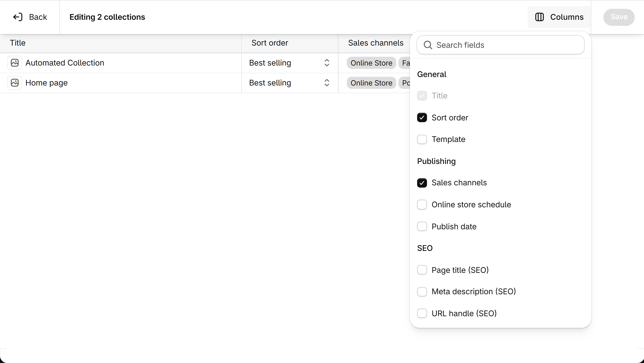Uncheck the Sort order checkbox
Image resolution: width=644 pixels, height=363 pixels.
[422, 118]
